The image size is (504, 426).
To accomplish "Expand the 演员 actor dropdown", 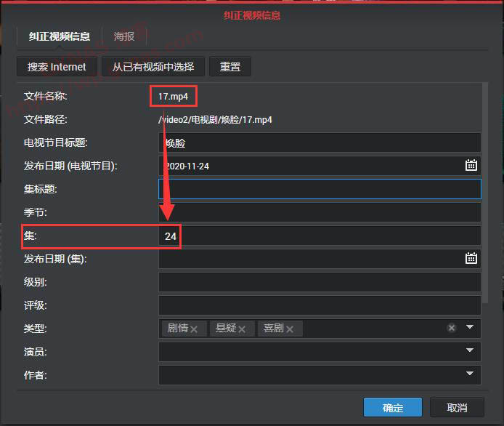I will click(x=470, y=351).
